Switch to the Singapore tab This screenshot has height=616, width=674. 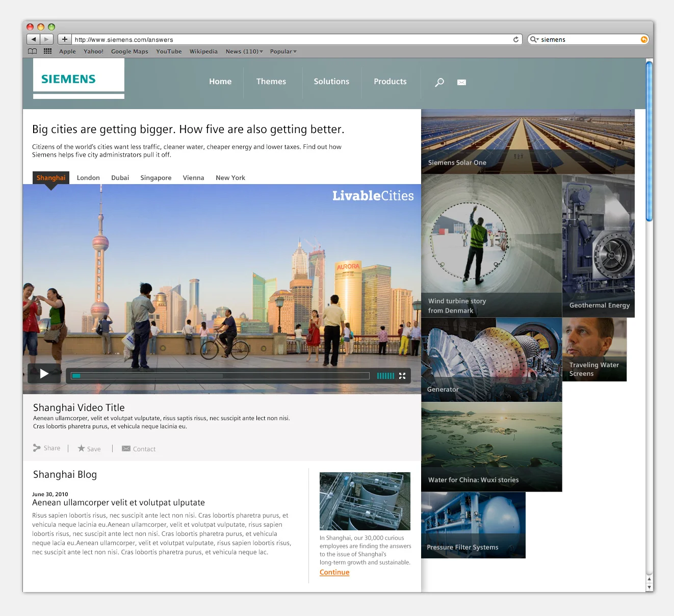[x=156, y=178]
